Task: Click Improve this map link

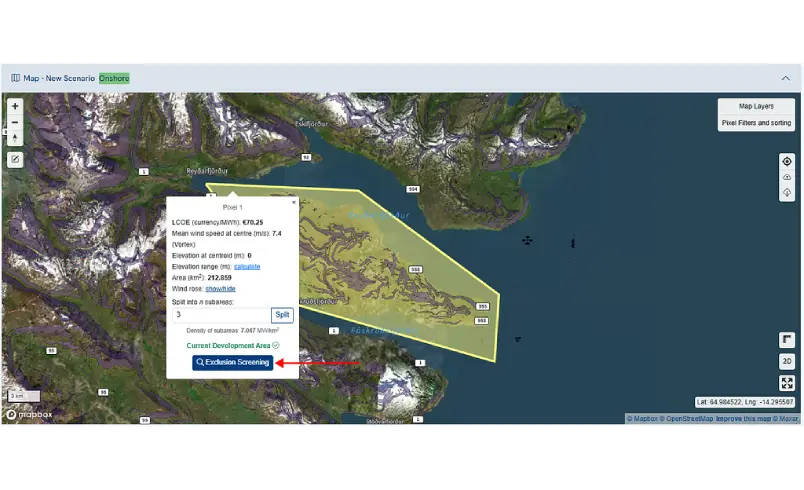Action: point(743,419)
